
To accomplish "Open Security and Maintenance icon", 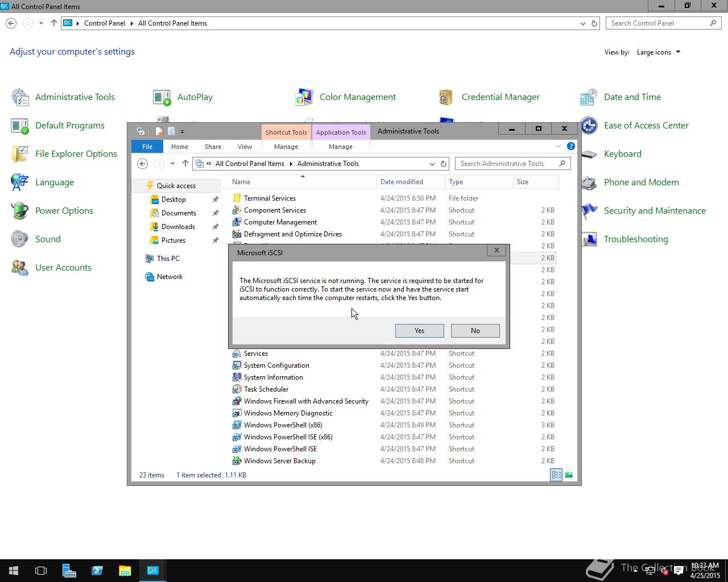I will 589,211.
